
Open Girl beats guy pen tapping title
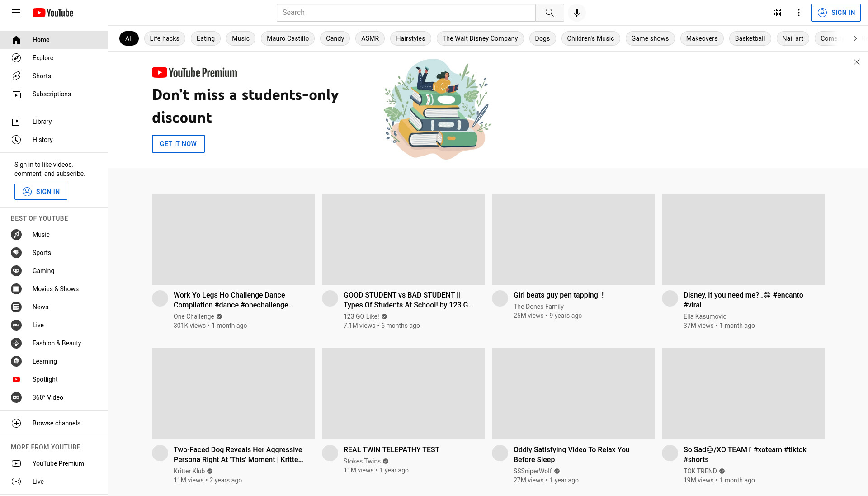[x=558, y=295]
